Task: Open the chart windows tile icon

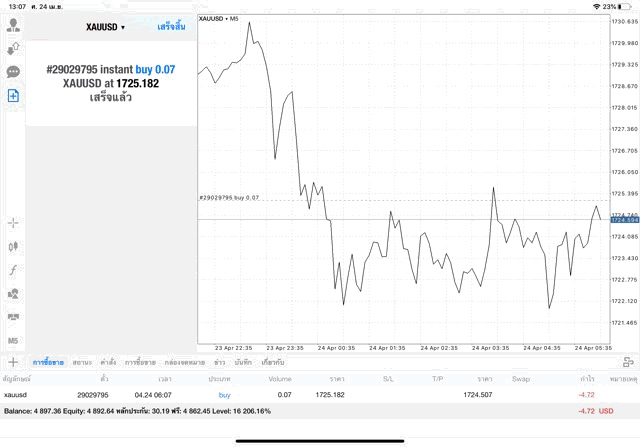Action: point(13,317)
